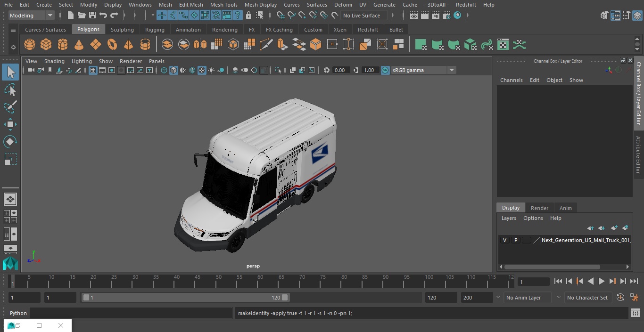Toggle the viewport grid display
Screen dimensions: 644x332
pos(93,70)
